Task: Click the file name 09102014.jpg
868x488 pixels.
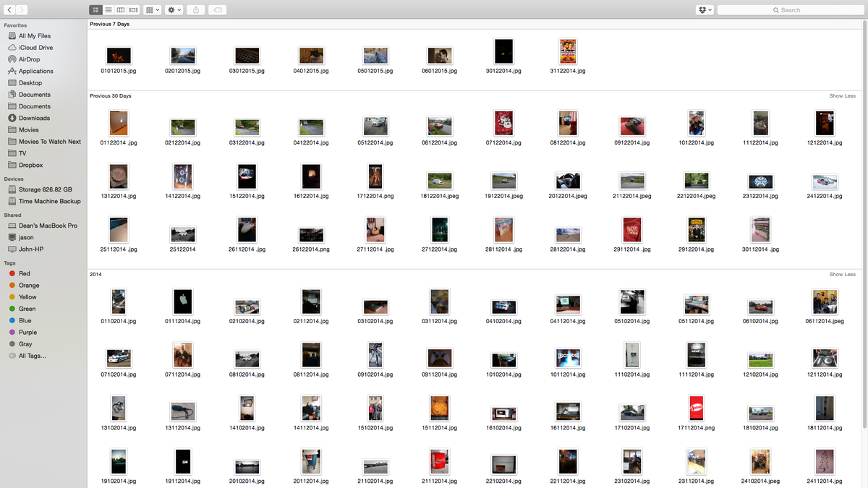Action: 375,374
